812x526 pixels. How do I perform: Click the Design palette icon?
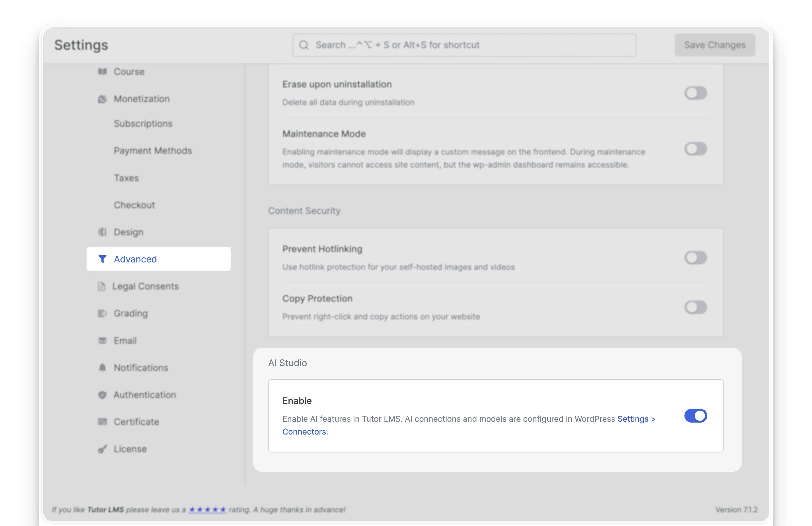pos(102,232)
